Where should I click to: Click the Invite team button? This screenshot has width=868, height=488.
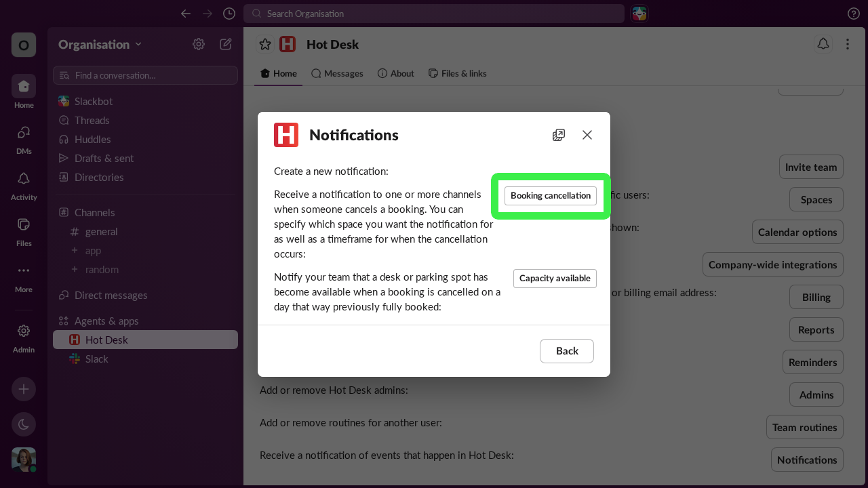pos(811,167)
